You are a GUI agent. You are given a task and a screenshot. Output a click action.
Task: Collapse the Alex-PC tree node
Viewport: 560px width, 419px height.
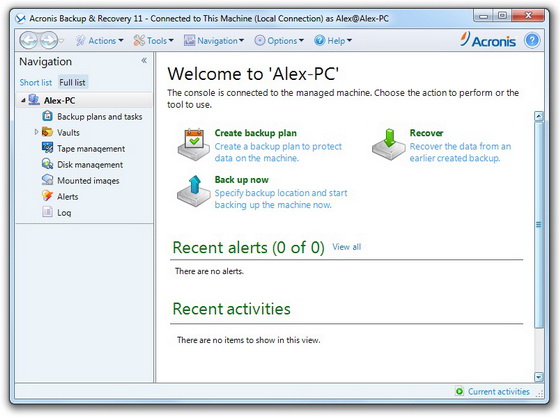tap(23, 101)
